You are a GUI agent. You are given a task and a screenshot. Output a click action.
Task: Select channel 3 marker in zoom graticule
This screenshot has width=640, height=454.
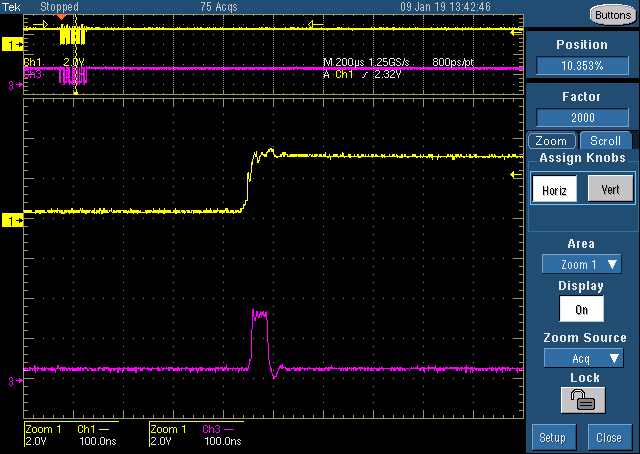(15, 381)
